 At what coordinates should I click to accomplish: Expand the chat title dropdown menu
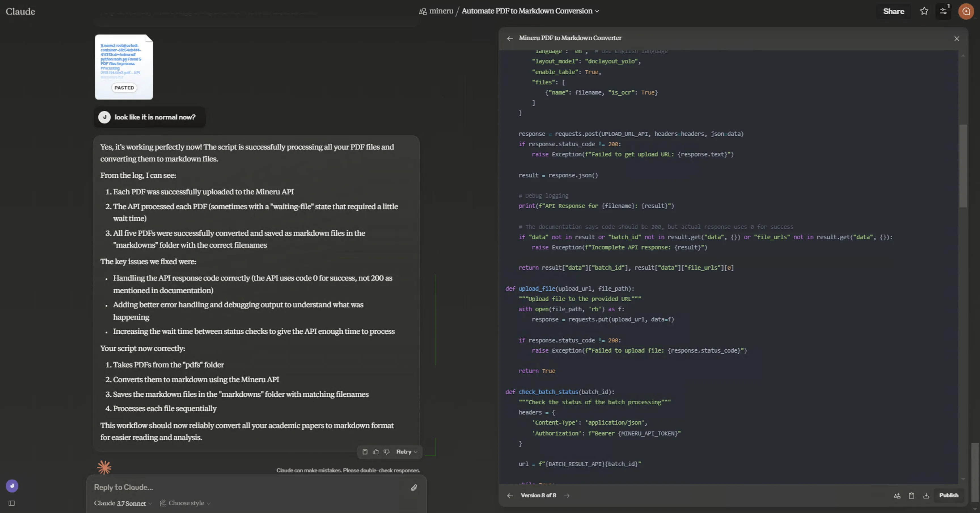click(x=597, y=11)
